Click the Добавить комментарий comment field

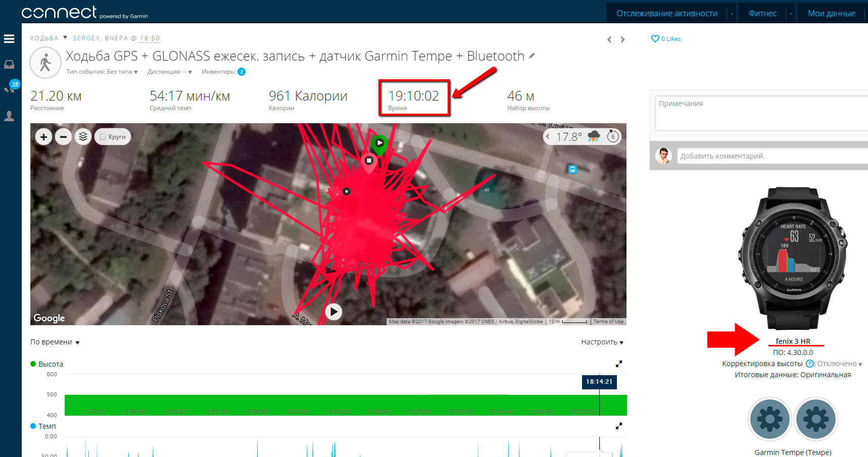tap(772, 156)
